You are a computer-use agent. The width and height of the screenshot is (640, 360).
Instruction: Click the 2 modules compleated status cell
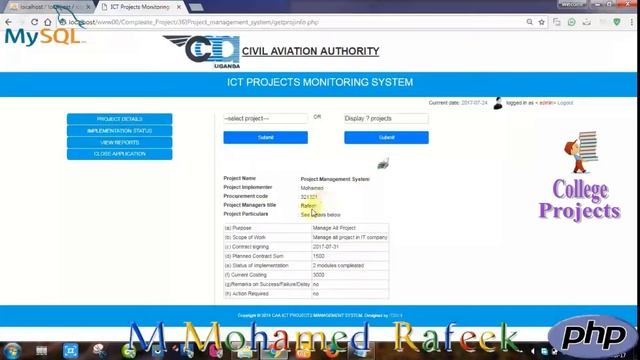click(350, 265)
